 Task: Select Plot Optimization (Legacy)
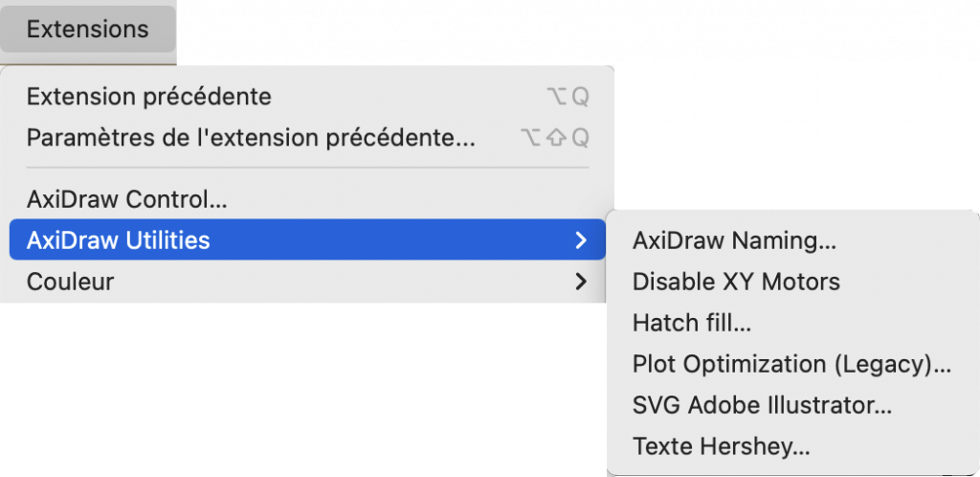point(791,364)
